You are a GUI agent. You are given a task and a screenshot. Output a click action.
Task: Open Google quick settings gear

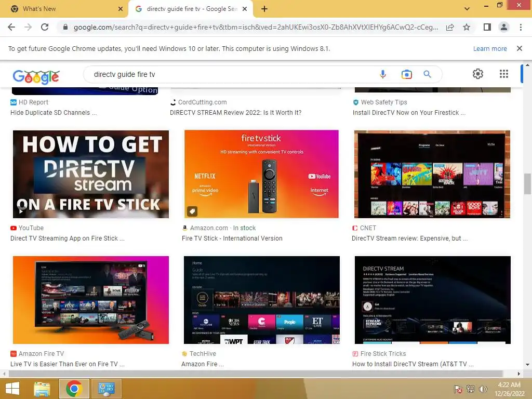click(x=478, y=74)
